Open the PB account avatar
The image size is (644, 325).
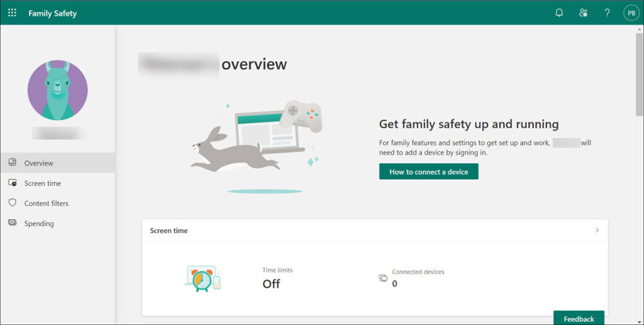[x=631, y=13]
